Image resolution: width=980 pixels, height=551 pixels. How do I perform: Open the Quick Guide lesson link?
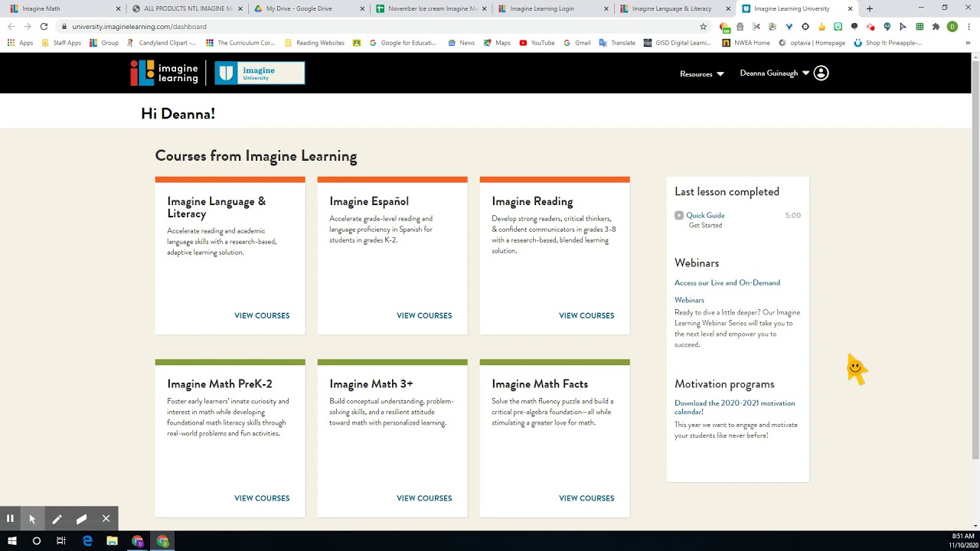pos(705,216)
